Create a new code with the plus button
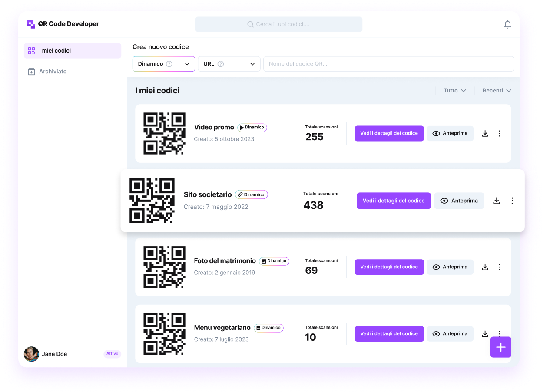The height and width of the screenshot is (392, 550). pyautogui.click(x=500, y=347)
